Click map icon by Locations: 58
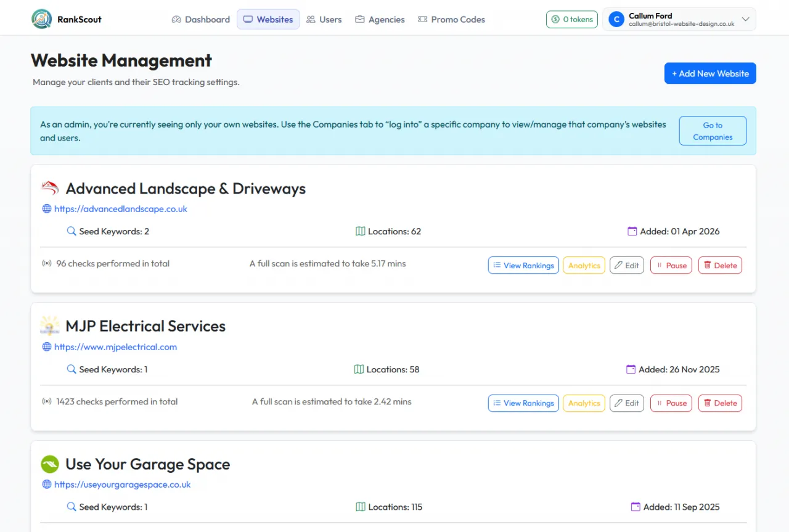 (359, 369)
